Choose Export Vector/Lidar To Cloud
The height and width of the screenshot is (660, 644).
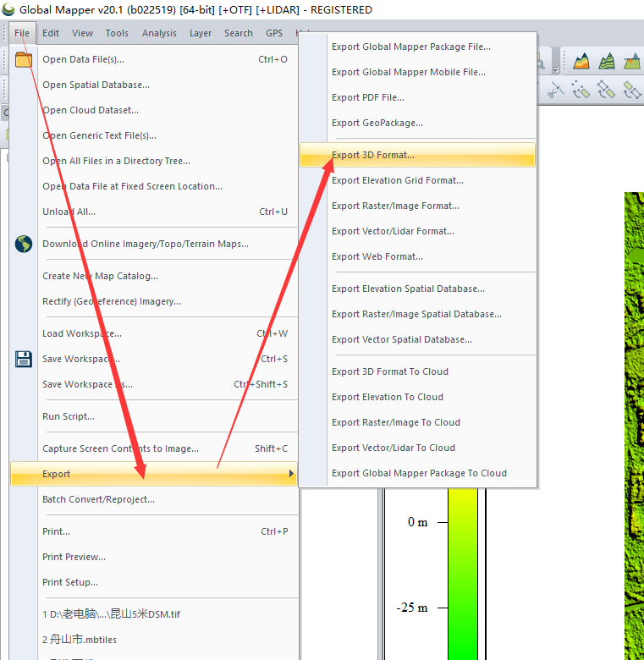tap(417, 448)
